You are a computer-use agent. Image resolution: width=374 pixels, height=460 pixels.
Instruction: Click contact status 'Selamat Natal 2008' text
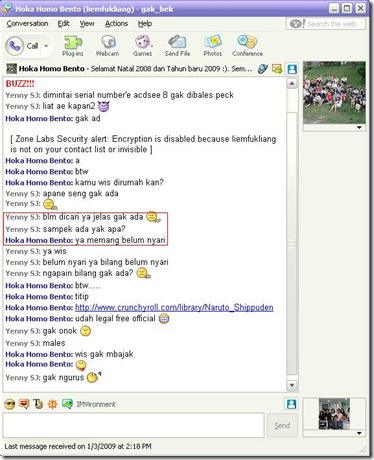click(171, 69)
